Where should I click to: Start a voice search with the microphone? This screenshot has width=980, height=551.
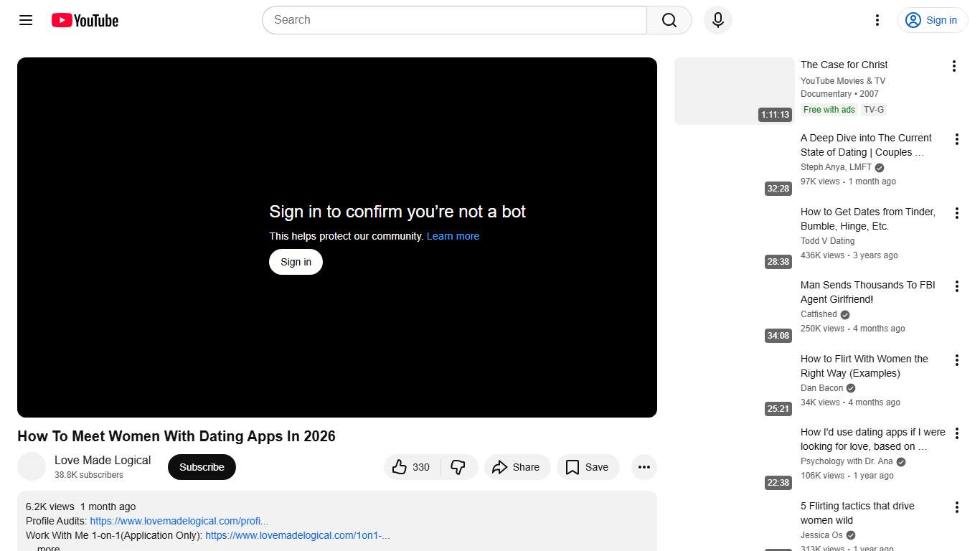click(x=717, y=20)
